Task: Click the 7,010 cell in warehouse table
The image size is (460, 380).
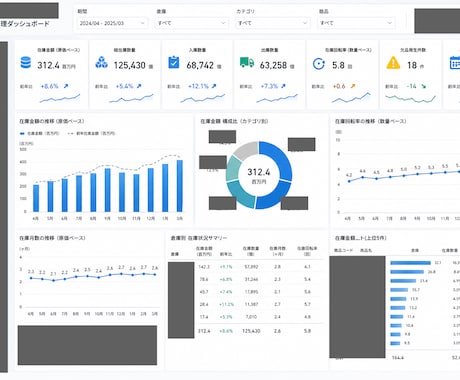Action: pos(251,317)
